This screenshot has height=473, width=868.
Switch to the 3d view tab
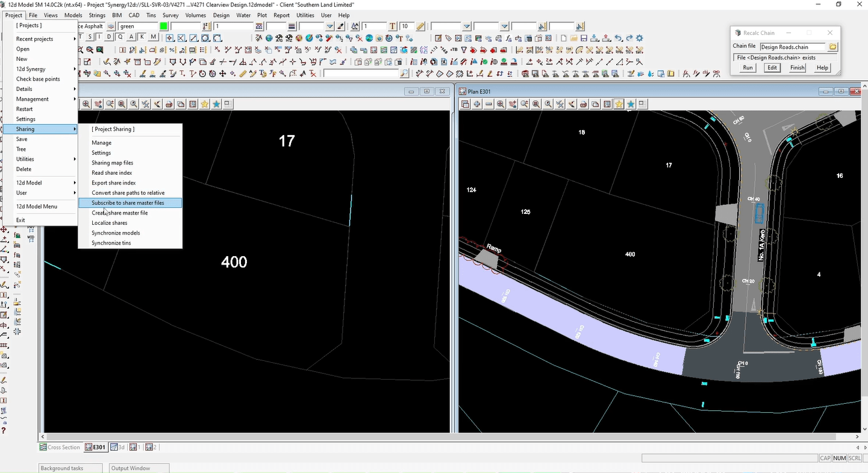point(117,447)
